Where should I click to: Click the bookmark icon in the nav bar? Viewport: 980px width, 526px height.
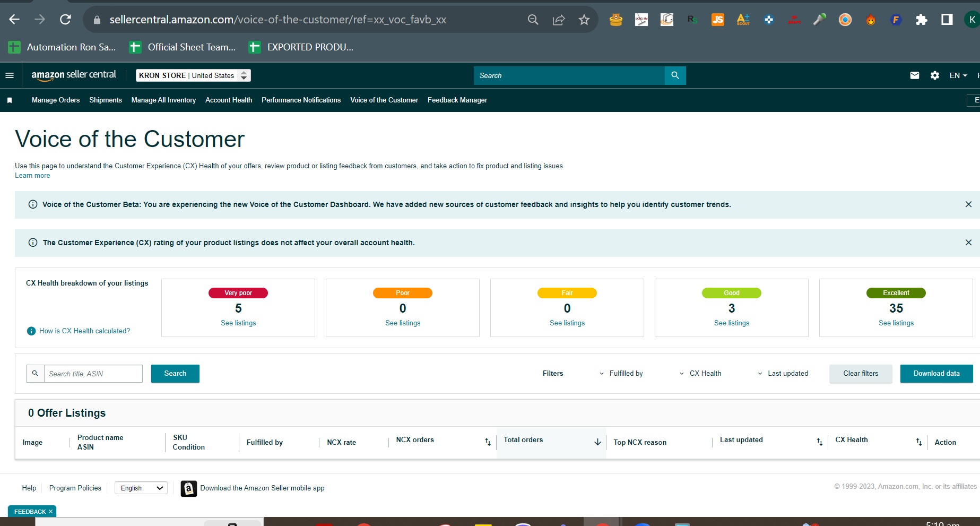point(10,100)
